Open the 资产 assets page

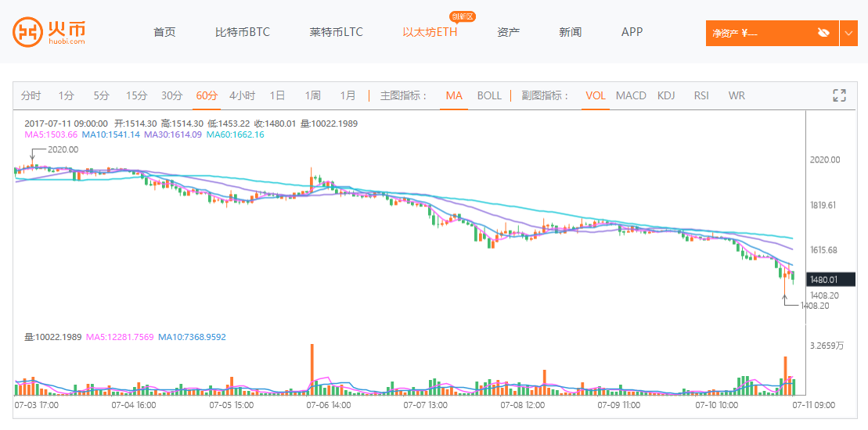508,32
